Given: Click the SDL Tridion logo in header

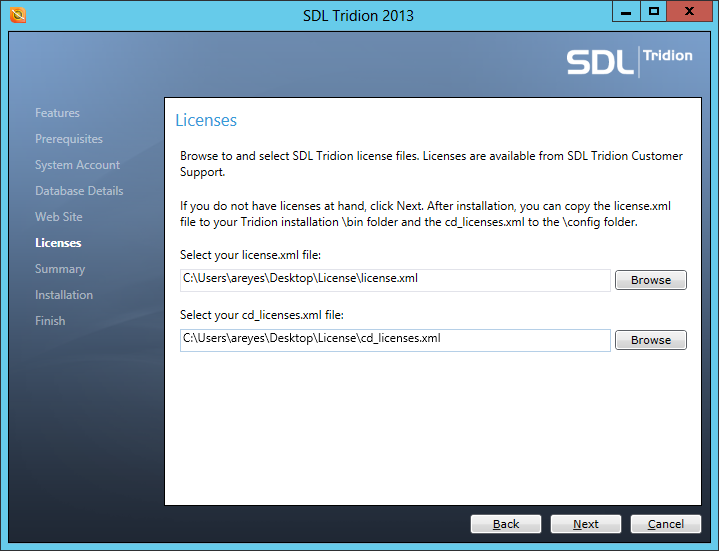Looking at the screenshot, I should (x=629, y=61).
